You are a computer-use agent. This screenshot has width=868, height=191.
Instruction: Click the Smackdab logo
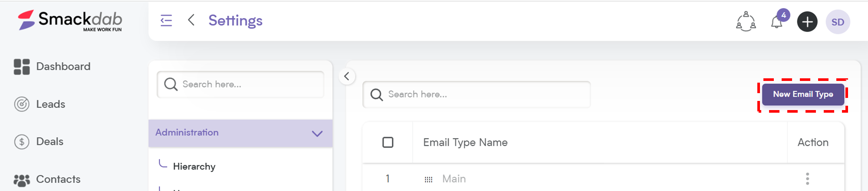point(70,20)
